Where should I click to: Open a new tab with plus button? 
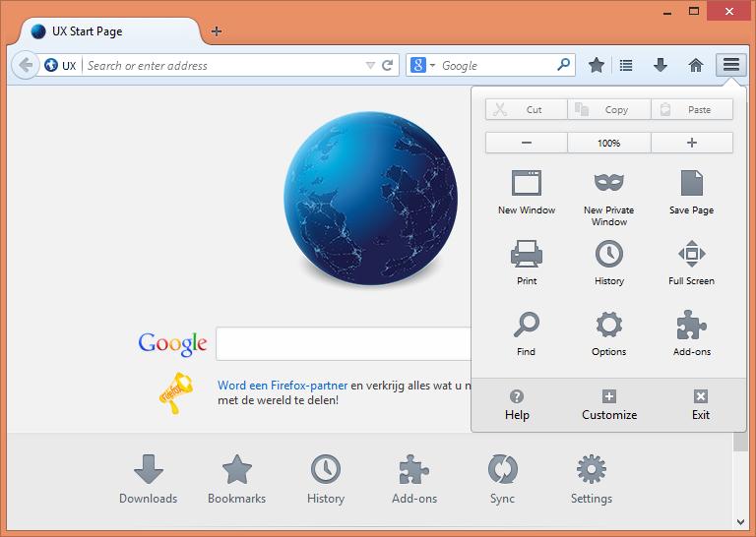tap(217, 31)
